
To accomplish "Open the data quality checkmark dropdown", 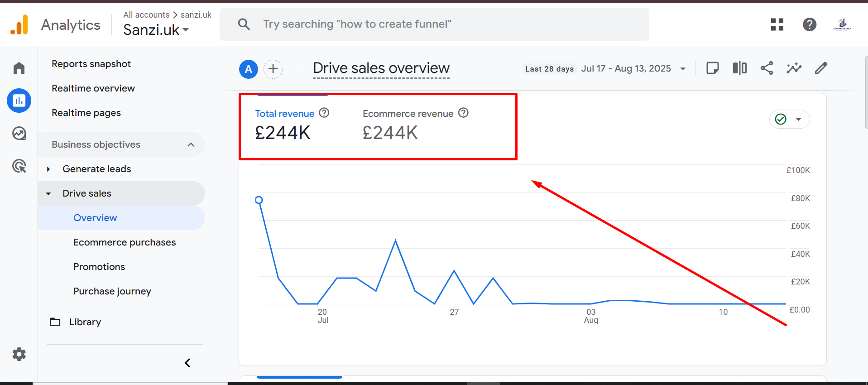I will 789,119.
